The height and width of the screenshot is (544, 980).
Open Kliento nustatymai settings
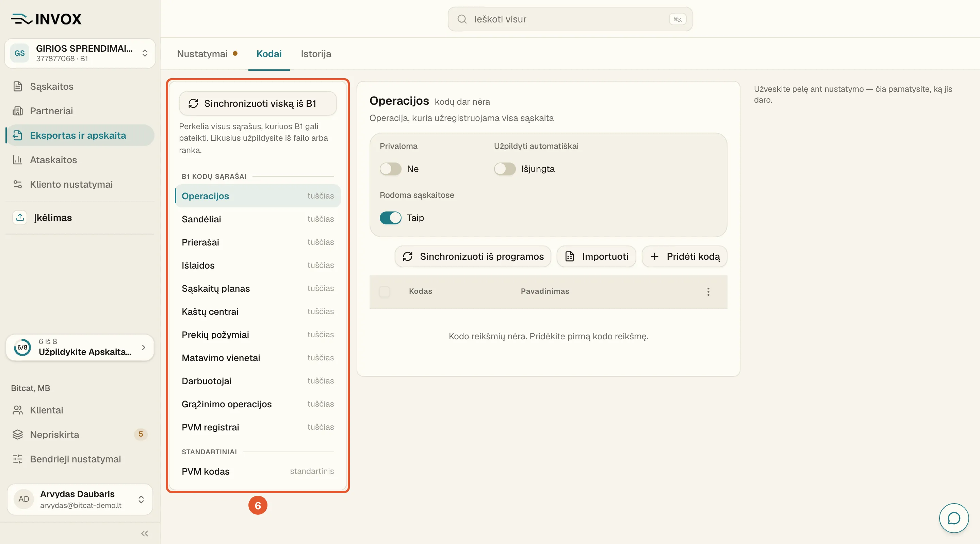point(80,184)
